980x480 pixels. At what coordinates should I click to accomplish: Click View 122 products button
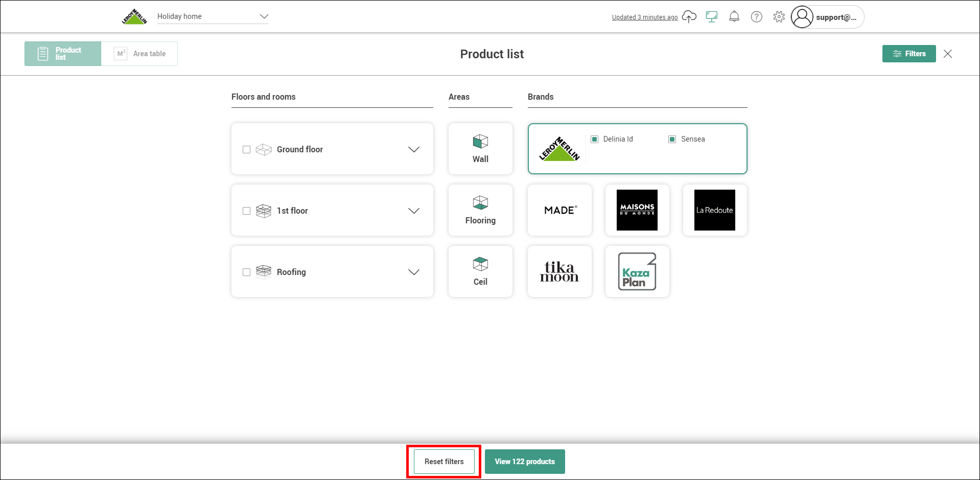[x=525, y=462]
